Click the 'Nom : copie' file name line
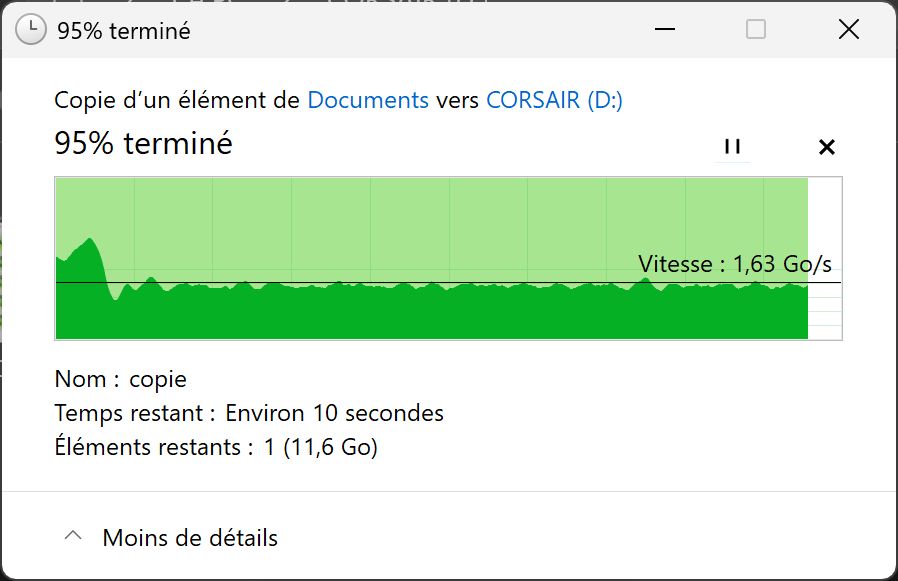 [121, 380]
